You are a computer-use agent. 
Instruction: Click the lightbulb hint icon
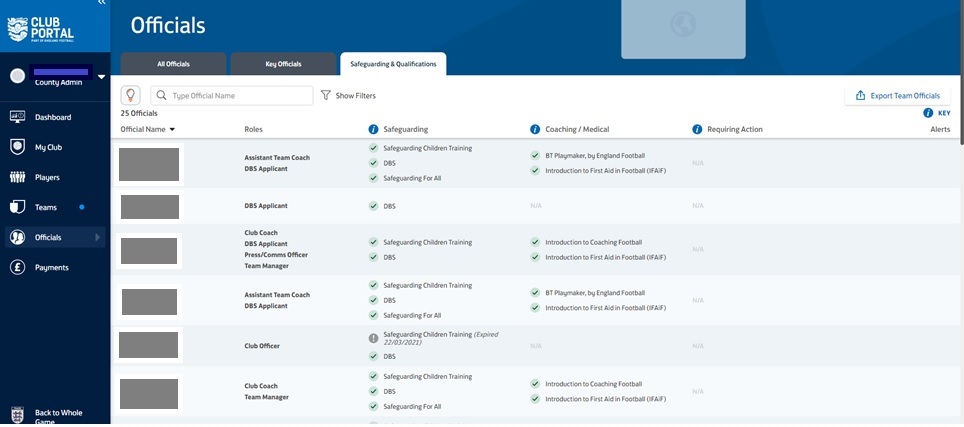130,95
